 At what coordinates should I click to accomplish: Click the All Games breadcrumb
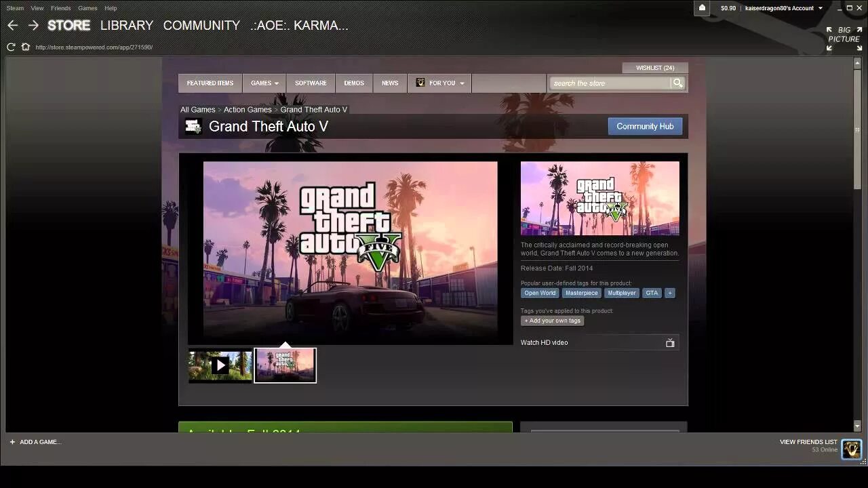(x=197, y=109)
